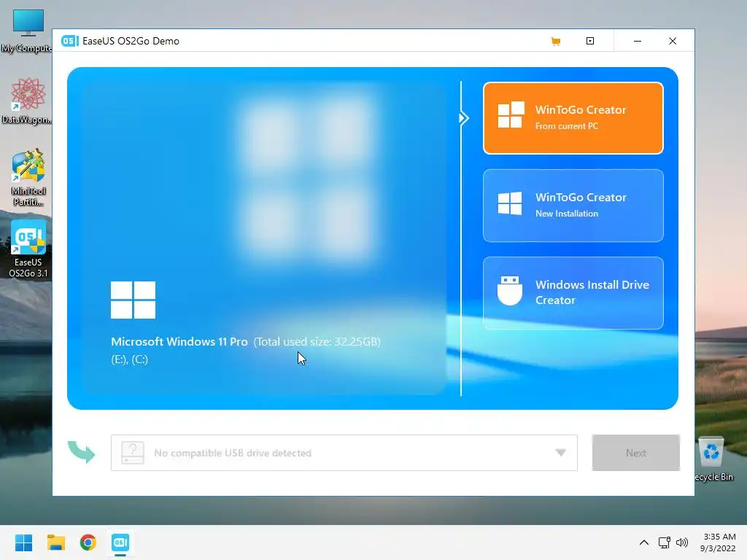
Task: Click the large Windows logo above the OS name
Action: (133, 300)
